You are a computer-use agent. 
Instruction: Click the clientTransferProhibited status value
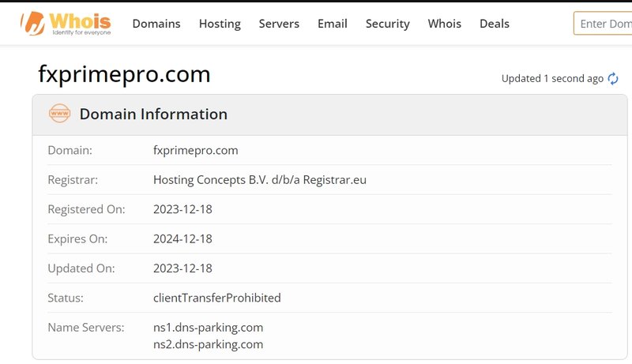coord(216,298)
